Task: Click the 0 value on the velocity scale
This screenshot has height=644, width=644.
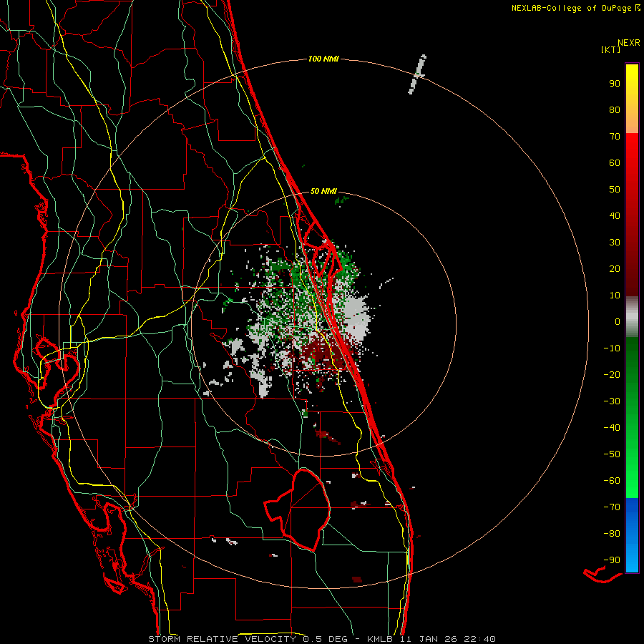Action: pyautogui.click(x=618, y=321)
